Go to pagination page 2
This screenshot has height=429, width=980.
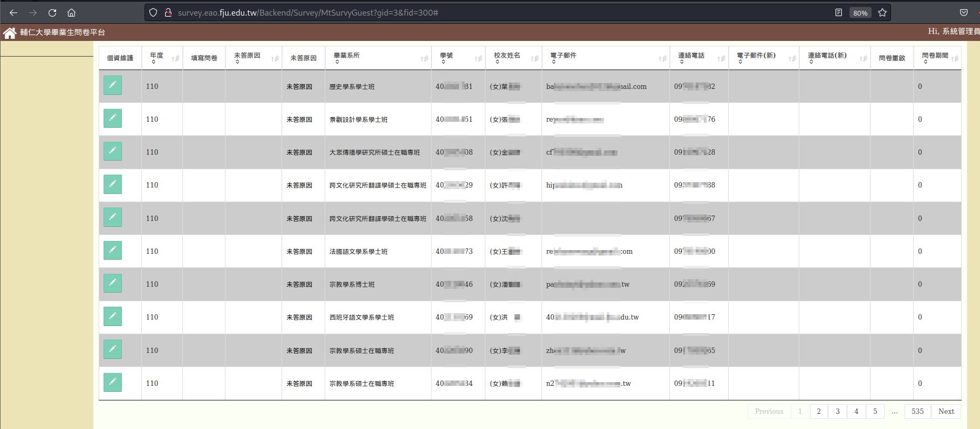[x=819, y=411]
